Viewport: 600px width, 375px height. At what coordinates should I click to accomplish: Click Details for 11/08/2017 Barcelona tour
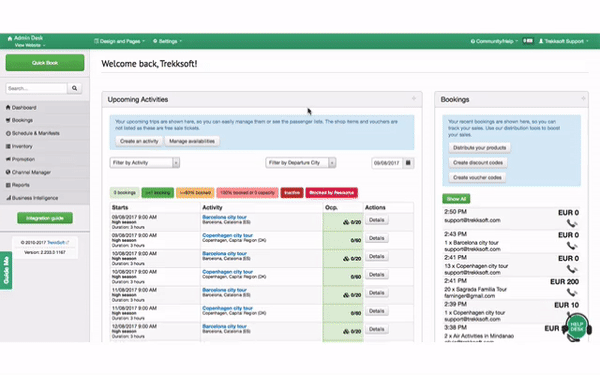(x=377, y=293)
